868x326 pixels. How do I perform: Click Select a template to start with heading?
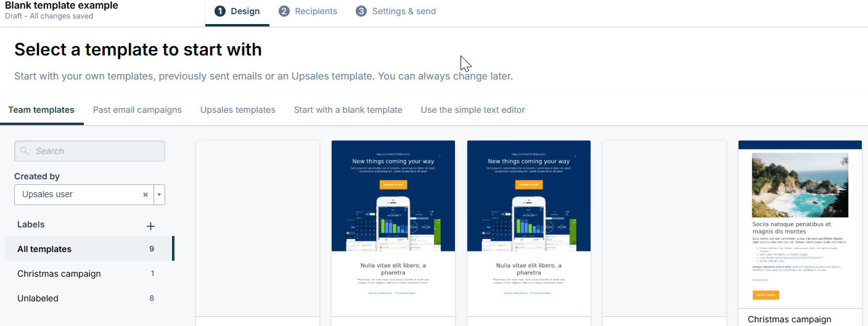tap(138, 49)
